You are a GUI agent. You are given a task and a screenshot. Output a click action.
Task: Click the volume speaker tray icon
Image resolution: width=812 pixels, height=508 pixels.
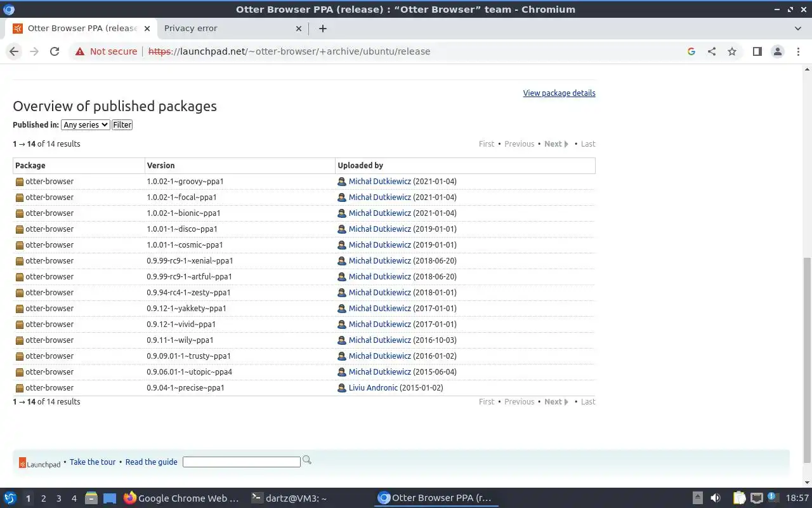pos(716,498)
